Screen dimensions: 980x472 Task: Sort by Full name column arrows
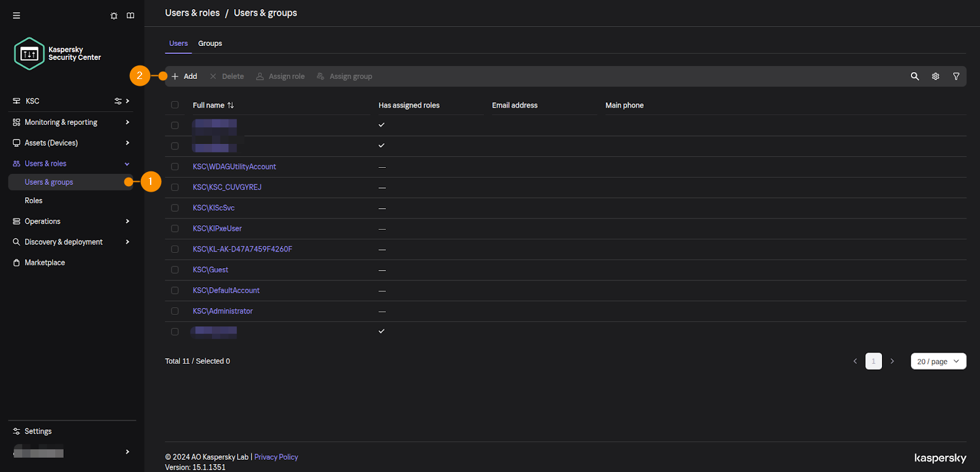tap(231, 105)
